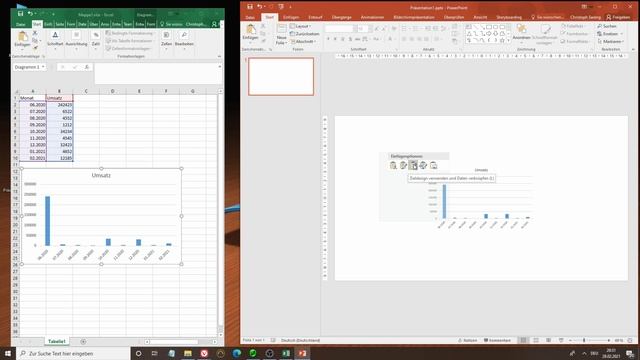Fit slide to window icon in status bar
This screenshot has height=360, width=640.
point(630,340)
